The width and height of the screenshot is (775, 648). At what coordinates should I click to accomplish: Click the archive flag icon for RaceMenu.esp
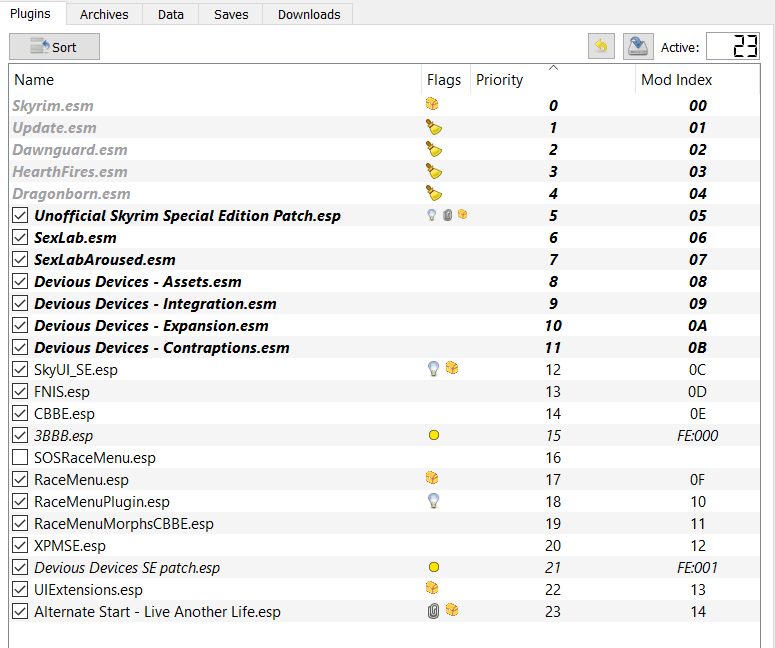click(432, 478)
